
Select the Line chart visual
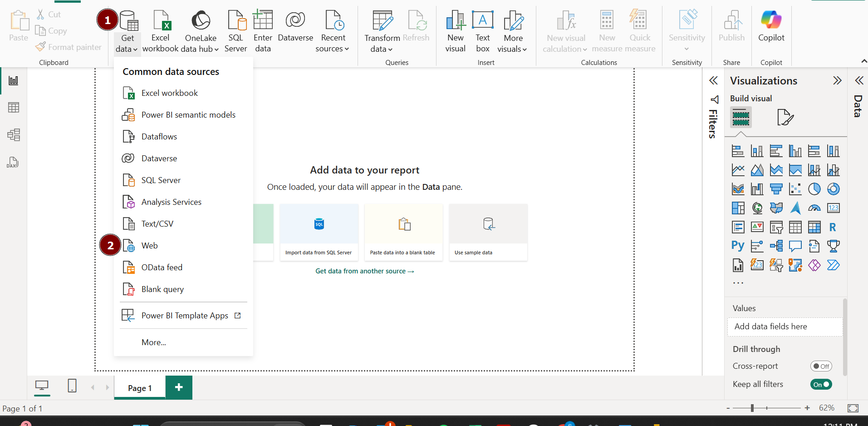click(738, 170)
